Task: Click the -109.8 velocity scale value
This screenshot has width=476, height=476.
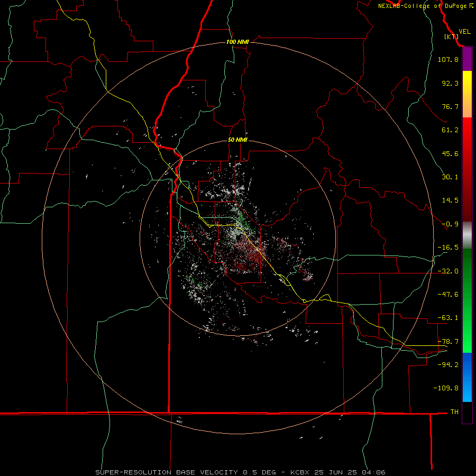Action: [x=446, y=388]
